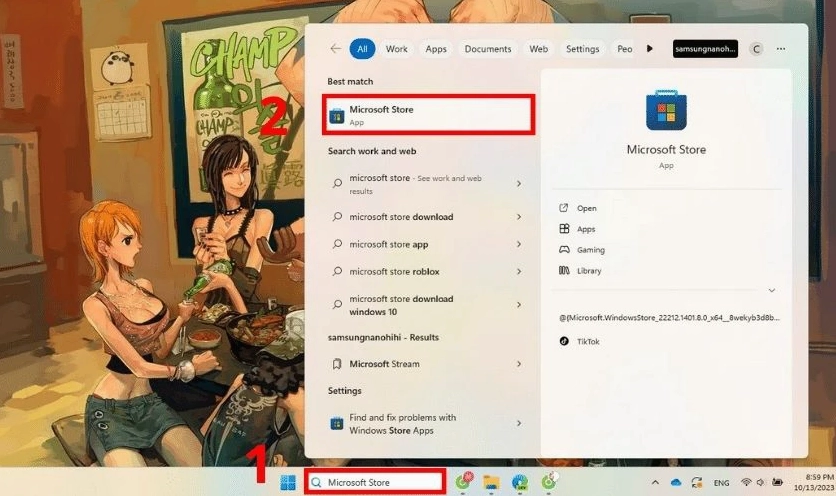Click Library in the preview pane

pos(589,271)
